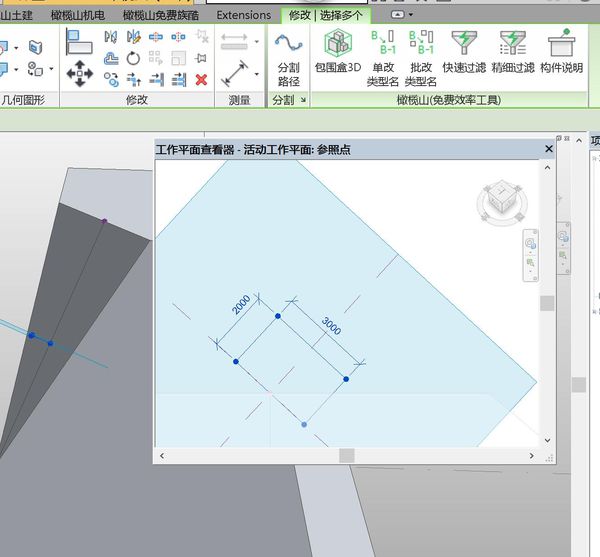The image size is (600, 557).
Task: Select purple point on the 3D mass
Action: 104,221
